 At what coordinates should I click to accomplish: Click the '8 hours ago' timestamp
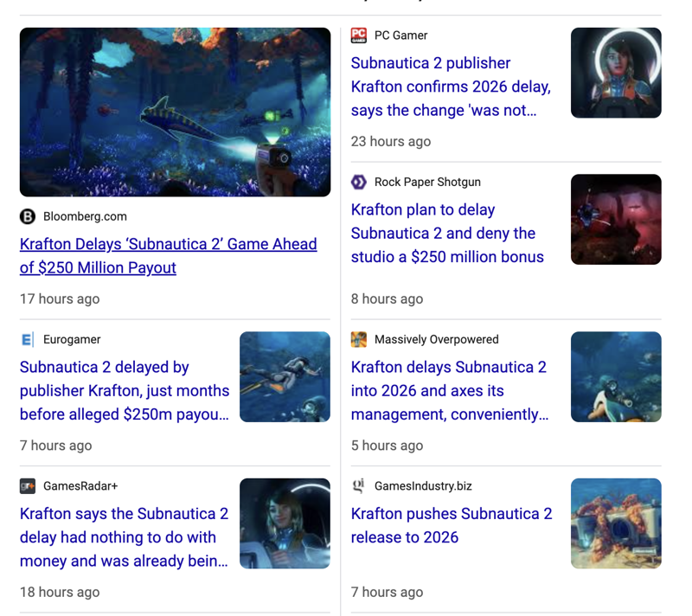tap(387, 298)
